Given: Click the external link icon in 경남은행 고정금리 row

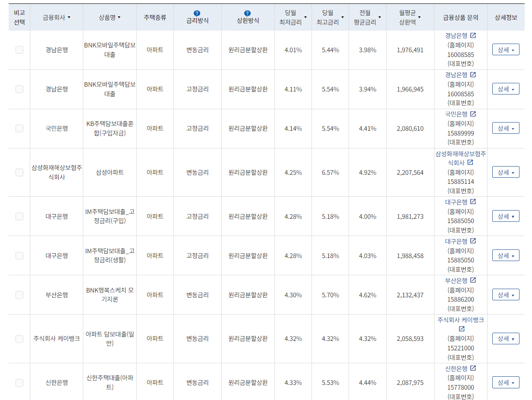Looking at the screenshot, I should click(x=473, y=75).
